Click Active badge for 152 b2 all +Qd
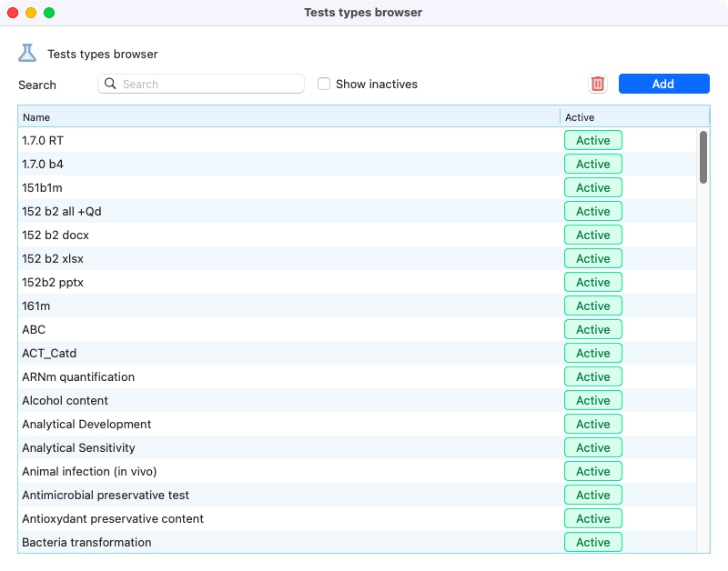 coord(593,211)
